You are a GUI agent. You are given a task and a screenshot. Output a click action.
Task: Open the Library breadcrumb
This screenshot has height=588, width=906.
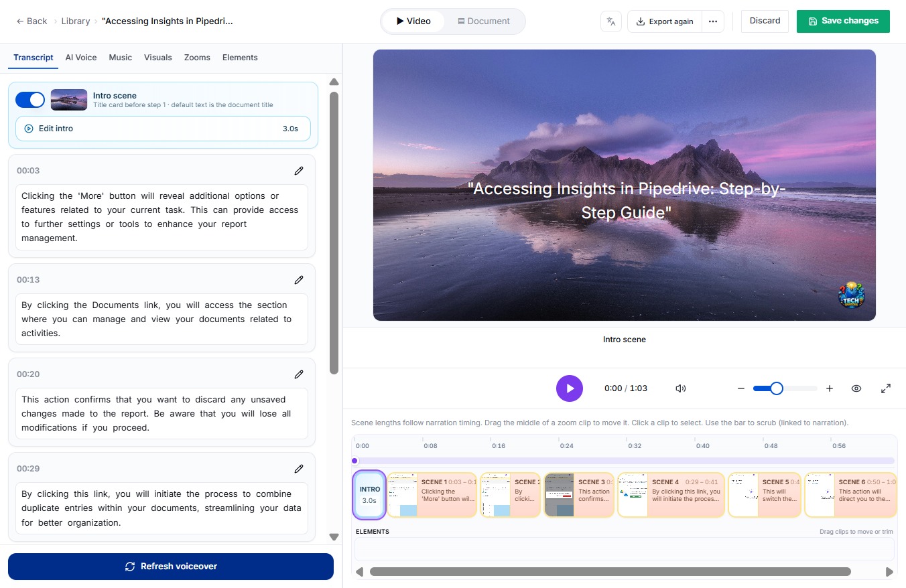(75, 21)
